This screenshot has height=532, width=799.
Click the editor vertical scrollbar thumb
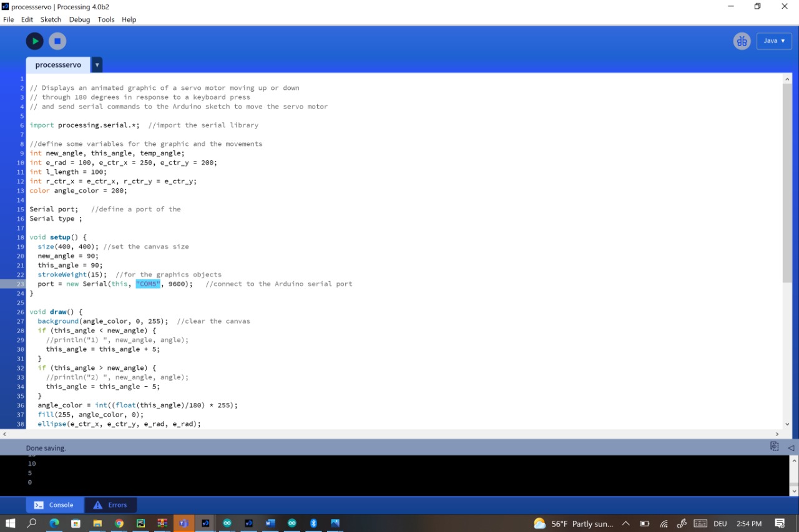787,183
